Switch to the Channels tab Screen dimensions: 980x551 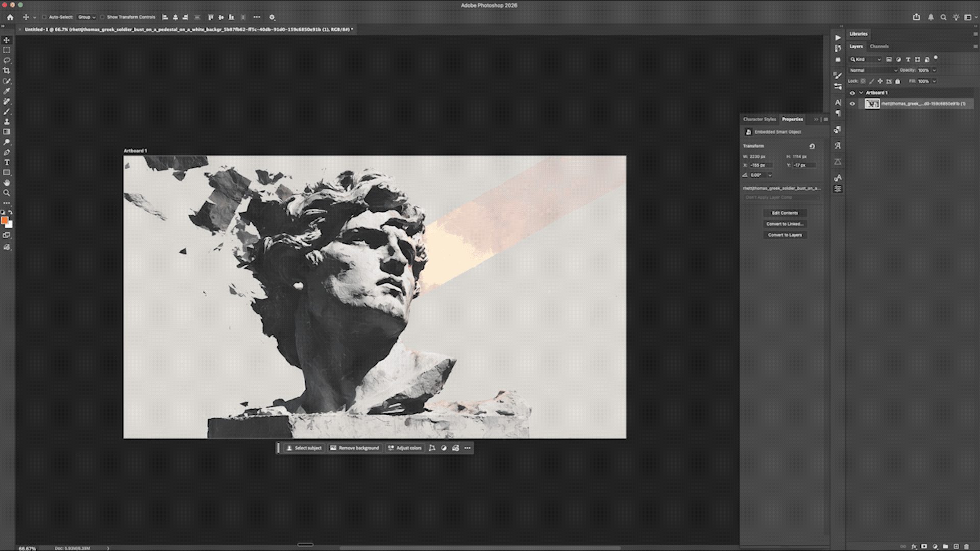point(879,46)
